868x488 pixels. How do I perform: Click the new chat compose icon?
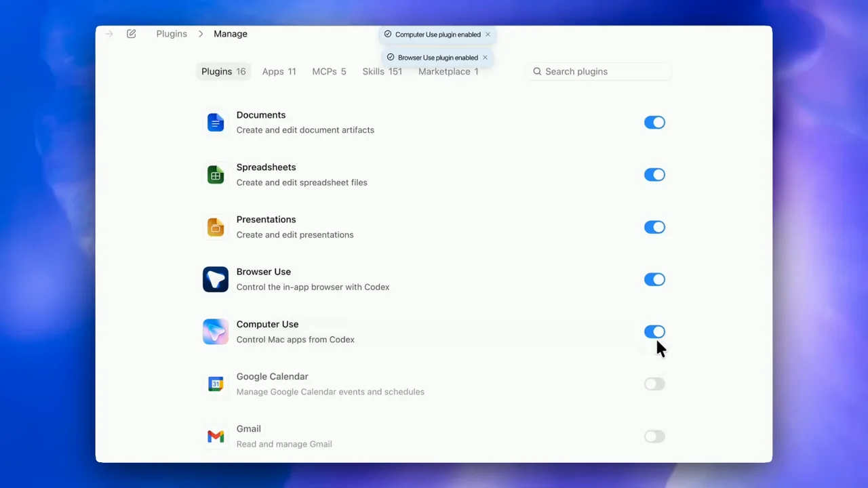[131, 34]
